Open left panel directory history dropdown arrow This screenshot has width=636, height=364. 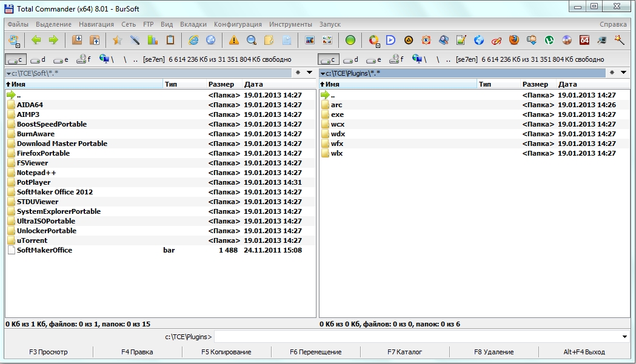[x=310, y=73]
